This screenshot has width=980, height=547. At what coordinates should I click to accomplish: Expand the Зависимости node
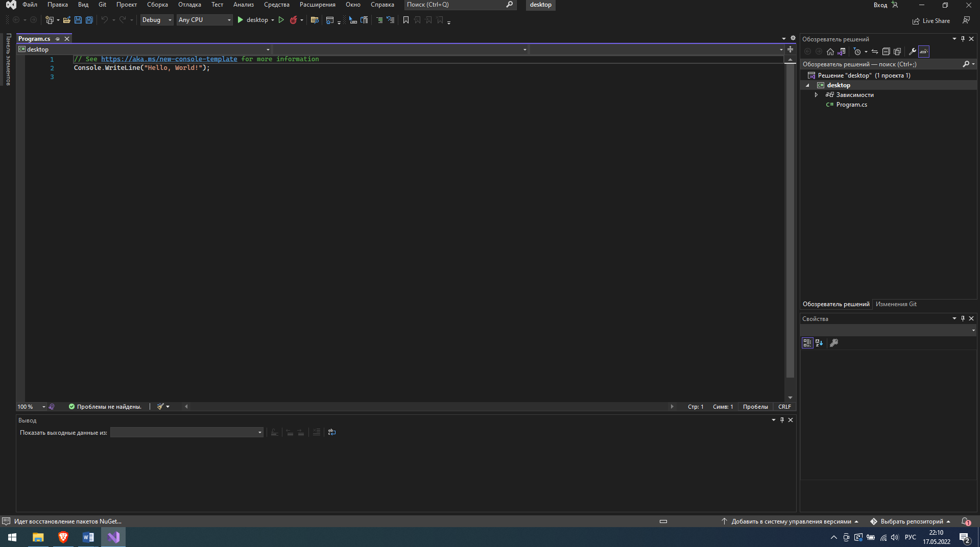coord(816,95)
